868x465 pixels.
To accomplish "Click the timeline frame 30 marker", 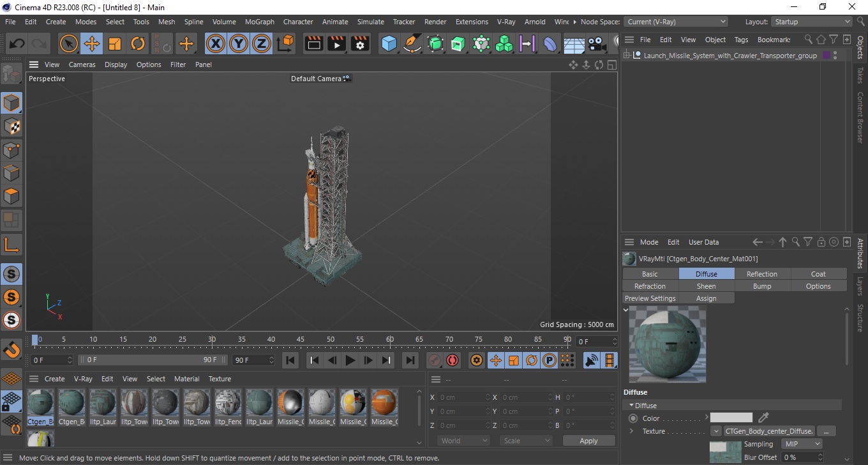I will point(212,340).
